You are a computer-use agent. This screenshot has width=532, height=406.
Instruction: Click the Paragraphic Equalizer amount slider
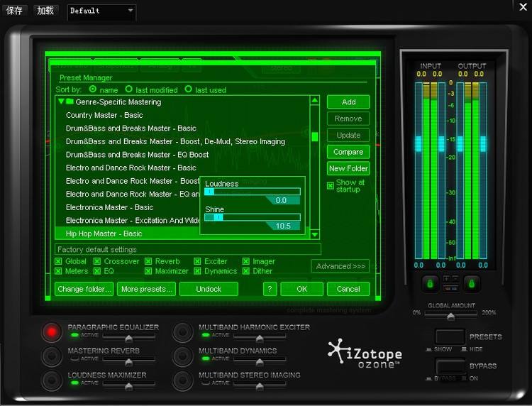coord(128,337)
